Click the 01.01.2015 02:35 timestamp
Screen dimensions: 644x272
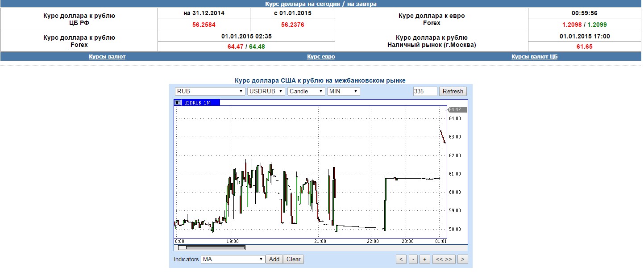tap(246, 36)
